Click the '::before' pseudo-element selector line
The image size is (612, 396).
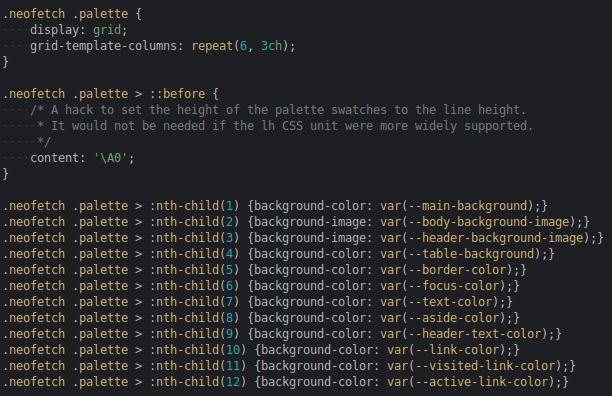coord(110,94)
